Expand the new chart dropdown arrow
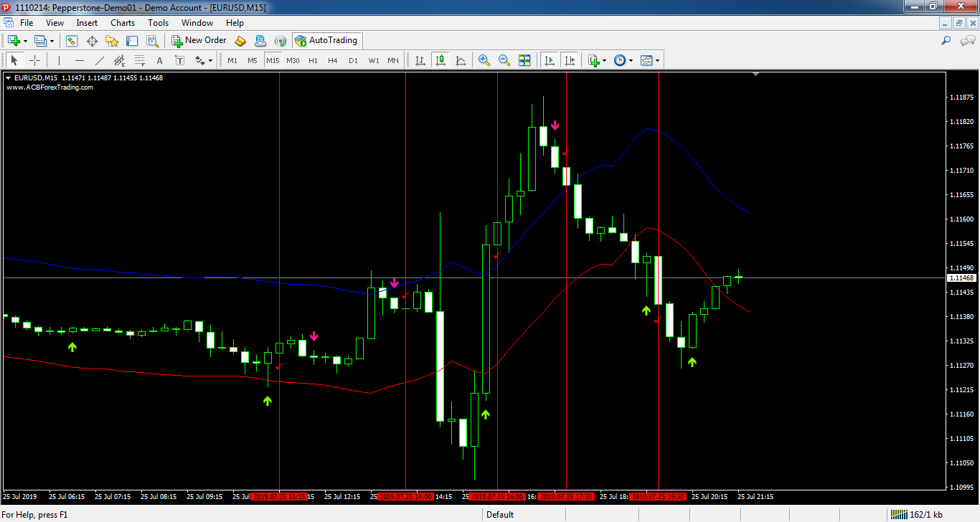Image resolution: width=980 pixels, height=522 pixels. (x=26, y=41)
